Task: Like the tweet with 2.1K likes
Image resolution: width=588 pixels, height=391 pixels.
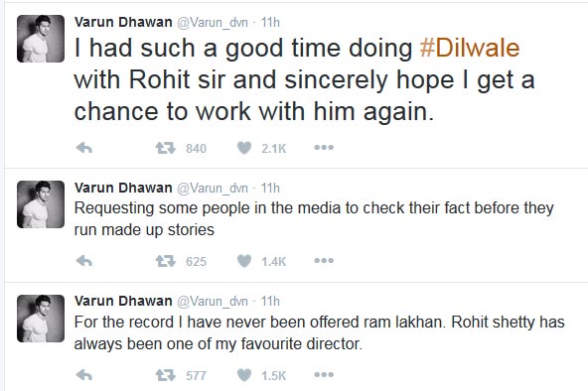Action: tap(244, 148)
